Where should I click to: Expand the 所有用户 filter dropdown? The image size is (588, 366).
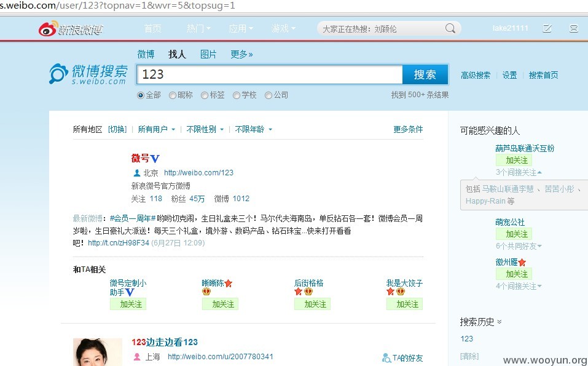(157, 130)
